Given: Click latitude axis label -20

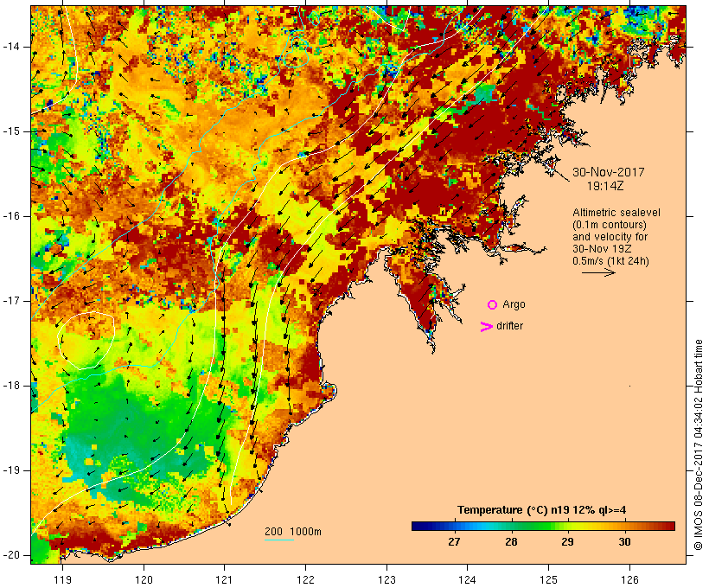Looking at the screenshot, I should [x=11, y=555].
